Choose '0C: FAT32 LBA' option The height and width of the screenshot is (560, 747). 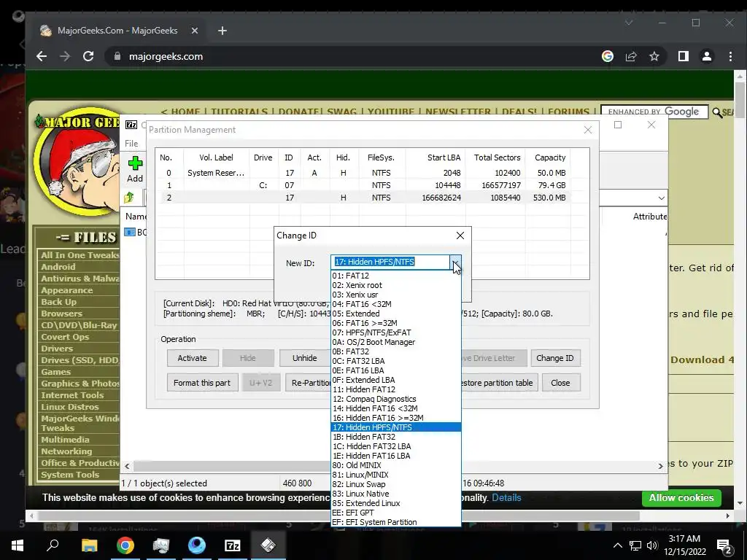pos(396,361)
